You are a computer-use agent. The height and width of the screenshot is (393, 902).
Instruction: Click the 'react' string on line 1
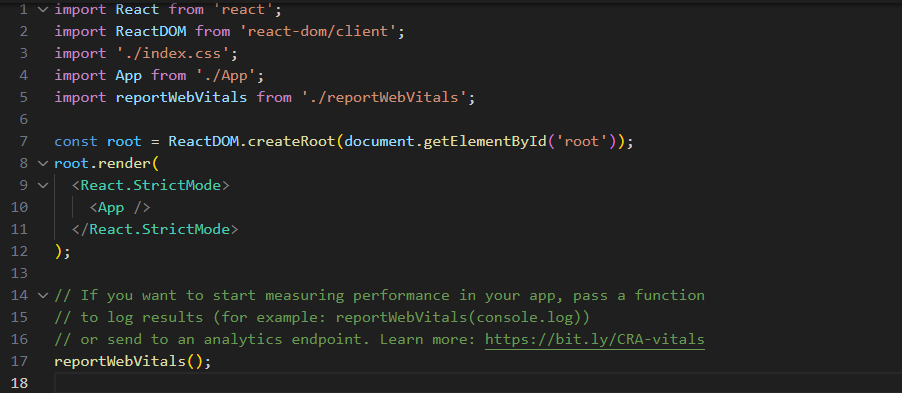[x=243, y=9]
